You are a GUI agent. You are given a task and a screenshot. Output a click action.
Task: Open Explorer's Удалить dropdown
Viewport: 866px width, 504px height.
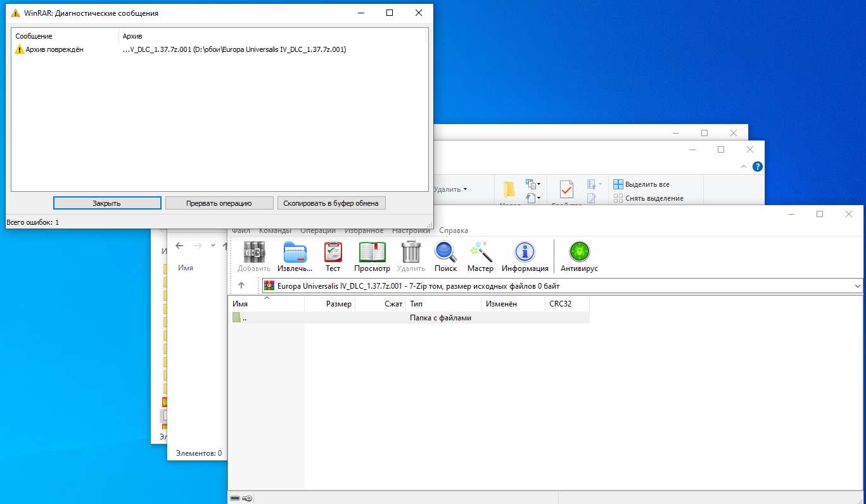coord(465,189)
